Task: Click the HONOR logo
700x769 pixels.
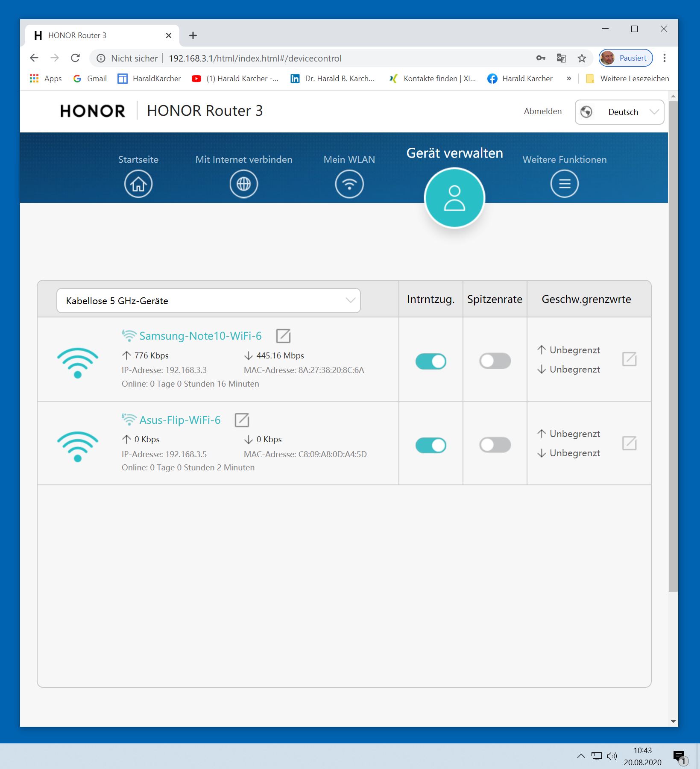Action: pyautogui.click(x=92, y=111)
